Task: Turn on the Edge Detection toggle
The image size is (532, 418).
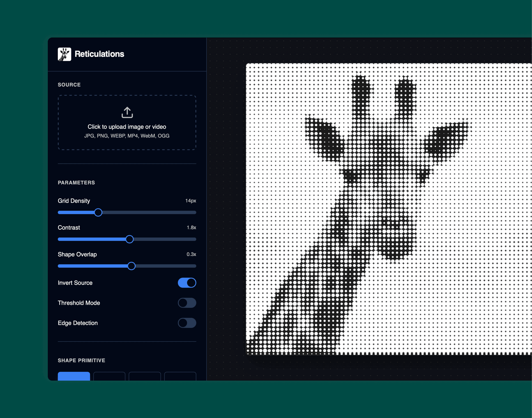Action: click(x=187, y=323)
